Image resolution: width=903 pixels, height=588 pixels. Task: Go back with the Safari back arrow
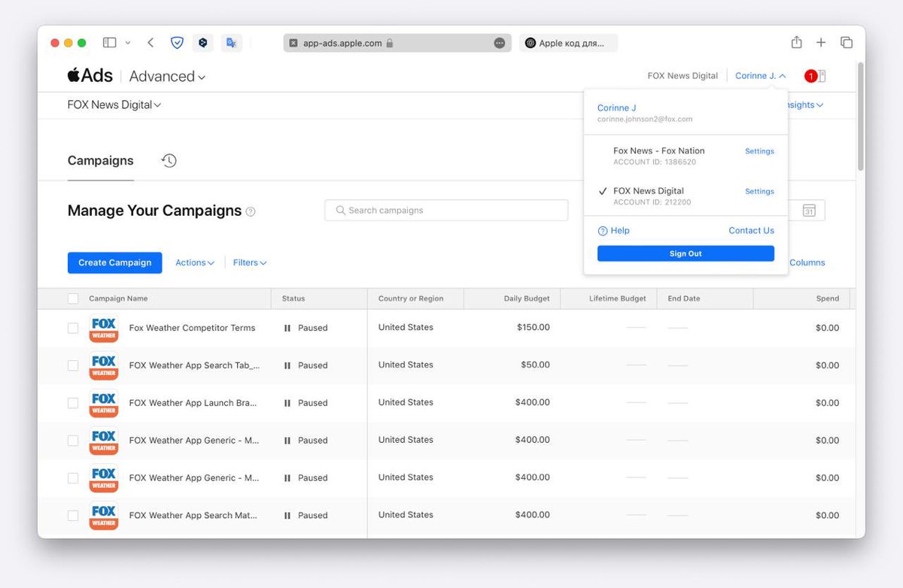coord(150,43)
